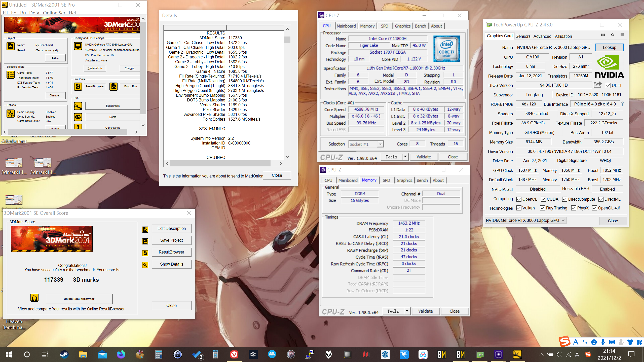The height and width of the screenshot is (362, 644).
Task: Click the Bus Interface question mark icon
Action: point(622,104)
